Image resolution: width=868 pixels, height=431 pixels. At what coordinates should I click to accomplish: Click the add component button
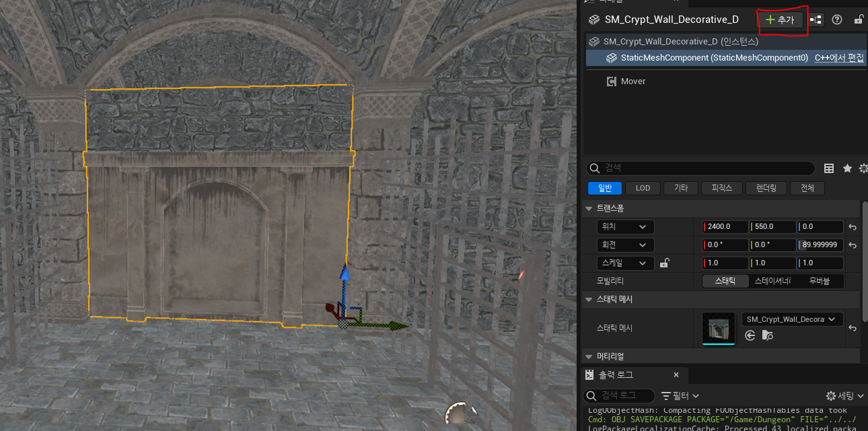[780, 20]
